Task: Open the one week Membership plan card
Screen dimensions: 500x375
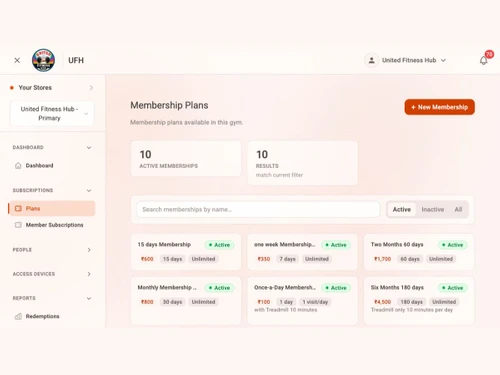Action: 303,252
